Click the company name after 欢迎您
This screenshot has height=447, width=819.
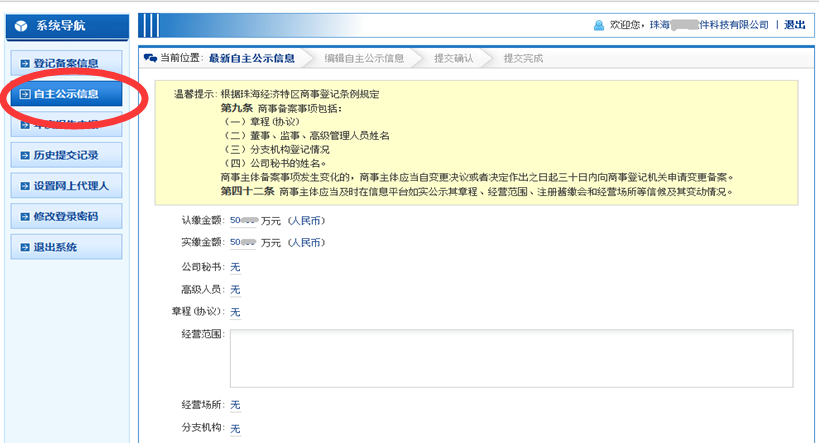pyautogui.click(x=709, y=25)
